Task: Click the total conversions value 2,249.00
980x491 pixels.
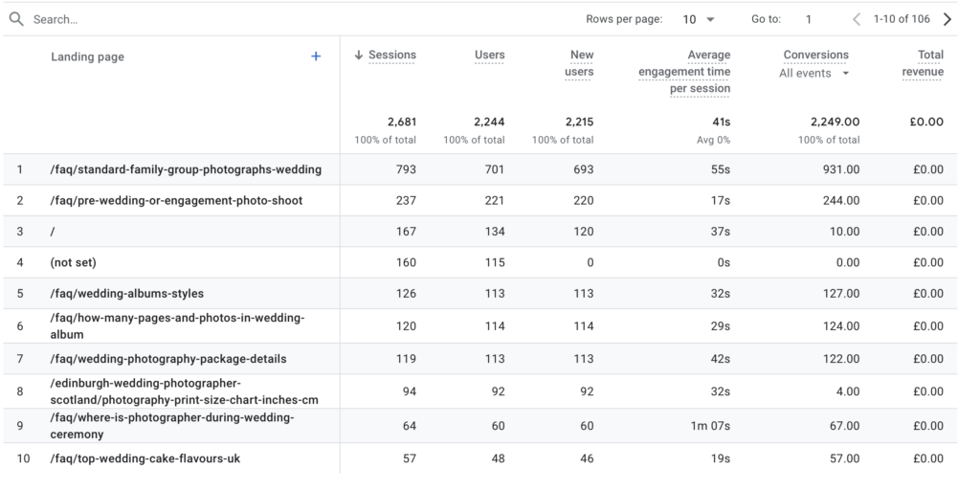Action: pos(835,122)
